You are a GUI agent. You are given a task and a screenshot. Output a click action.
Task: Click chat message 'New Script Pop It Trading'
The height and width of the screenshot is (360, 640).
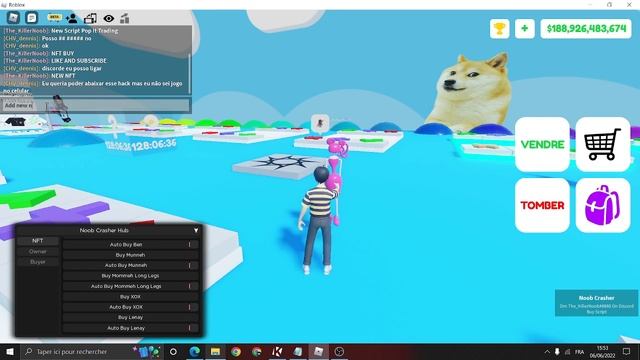coord(84,31)
